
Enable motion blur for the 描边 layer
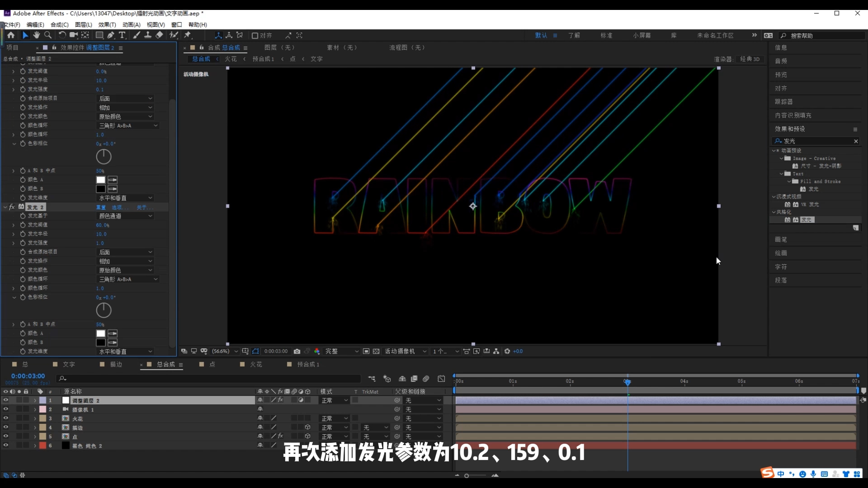coord(294,427)
